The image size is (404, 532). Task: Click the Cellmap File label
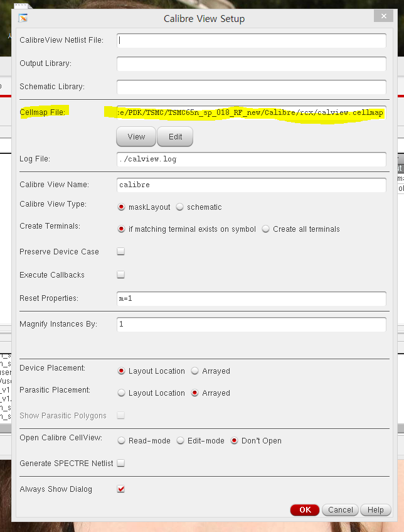(x=43, y=112)
